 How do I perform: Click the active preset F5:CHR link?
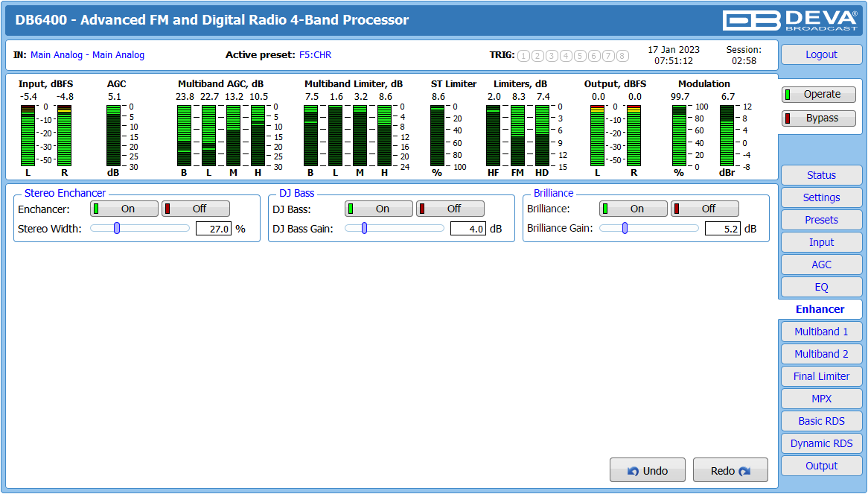point(316,55)
